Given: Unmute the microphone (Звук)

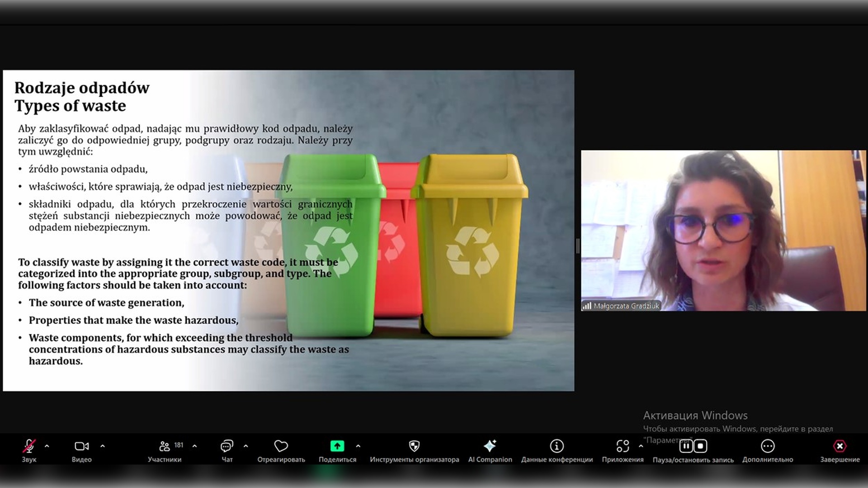Looking at the screenshot, I should click(29, 446).
